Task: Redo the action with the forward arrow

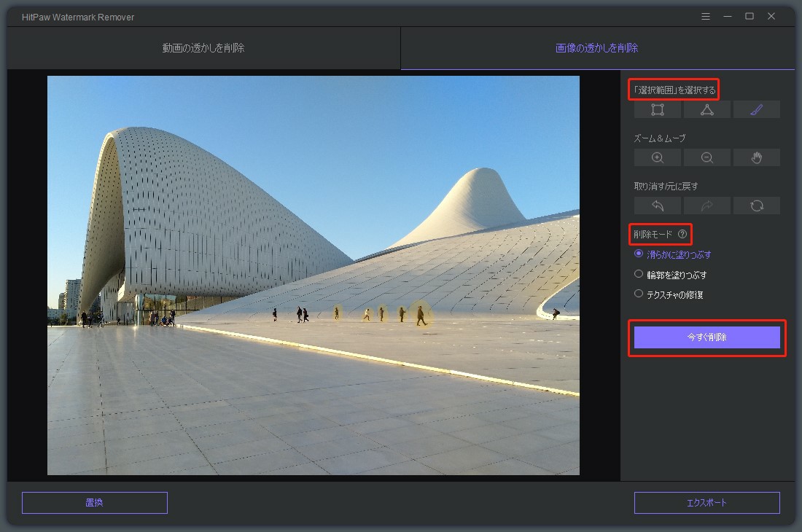Action: (706, 206)
